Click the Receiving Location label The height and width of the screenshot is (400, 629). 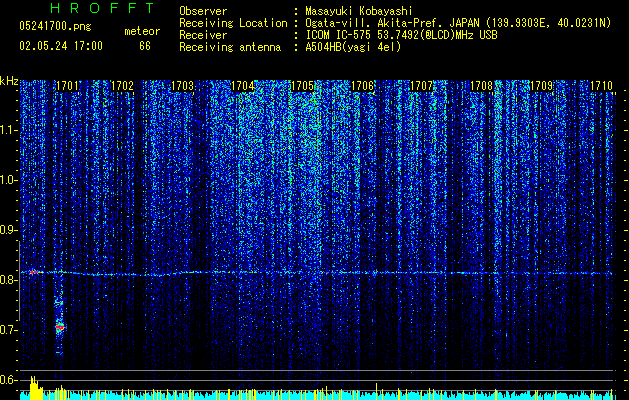pos(233,23)
